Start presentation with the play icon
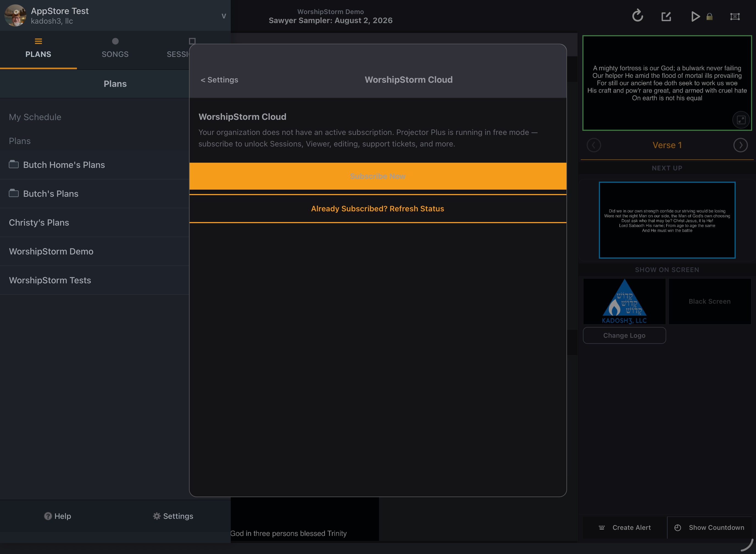This screenshot has width=756, height=554. tap(695, 16)
